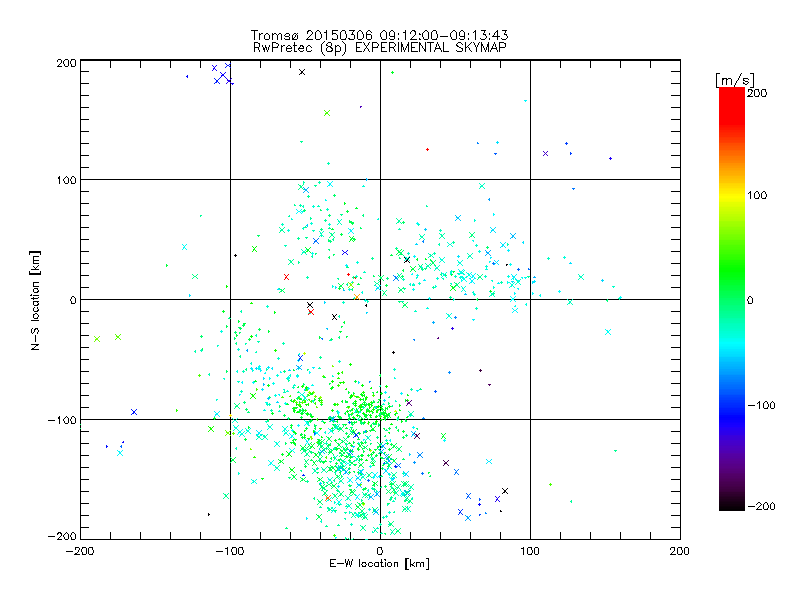Click the purple X marker east of E-W 100
Screen dimensions: 800x600
click(545, 154)
